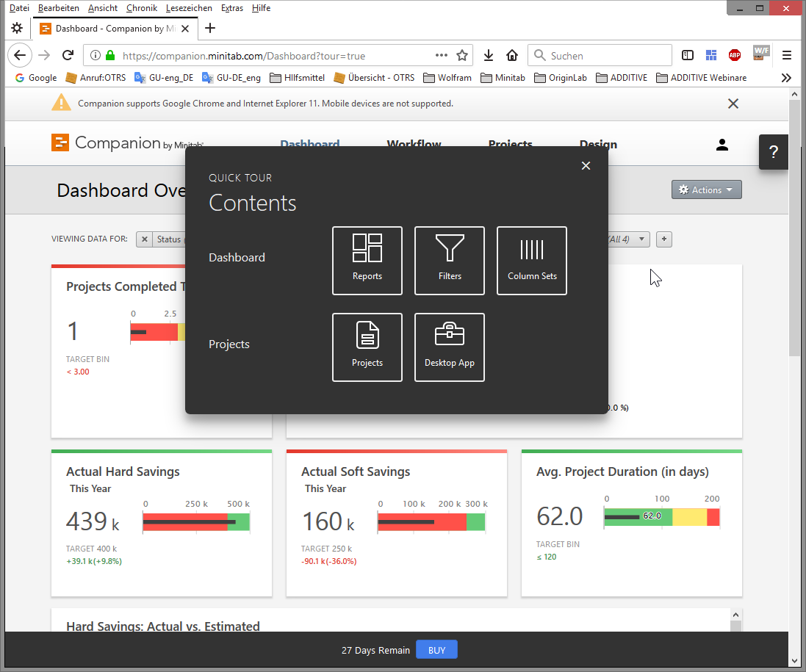806x672 pixels.
Task: Open the Google bookmark
Action: pyautogui.click(x=36, y=78)
